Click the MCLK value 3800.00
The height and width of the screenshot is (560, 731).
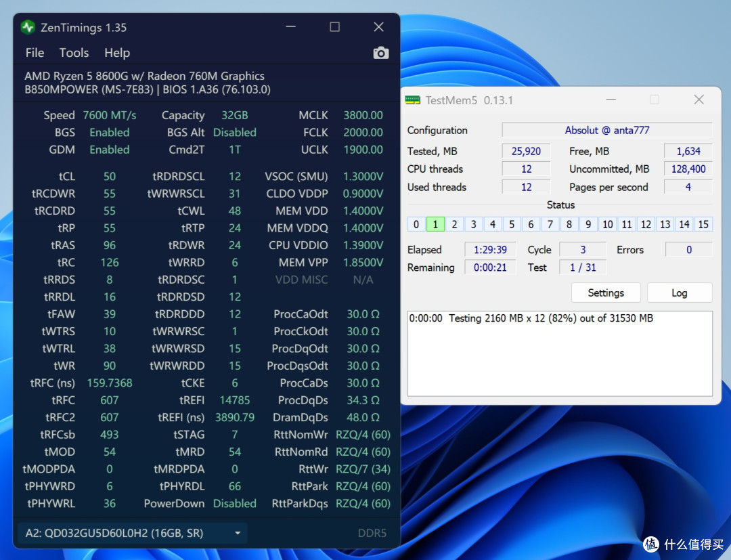tap(363, 115)
